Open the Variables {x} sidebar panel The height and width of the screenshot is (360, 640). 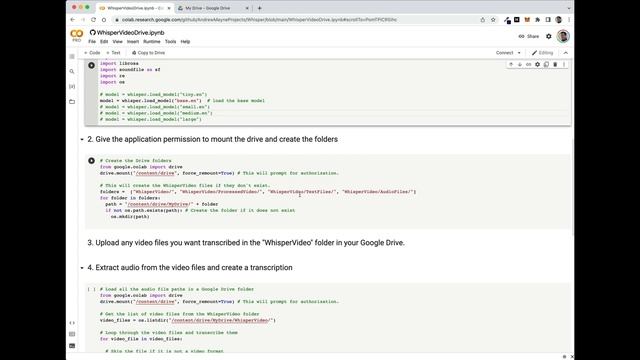click(72, 87)
